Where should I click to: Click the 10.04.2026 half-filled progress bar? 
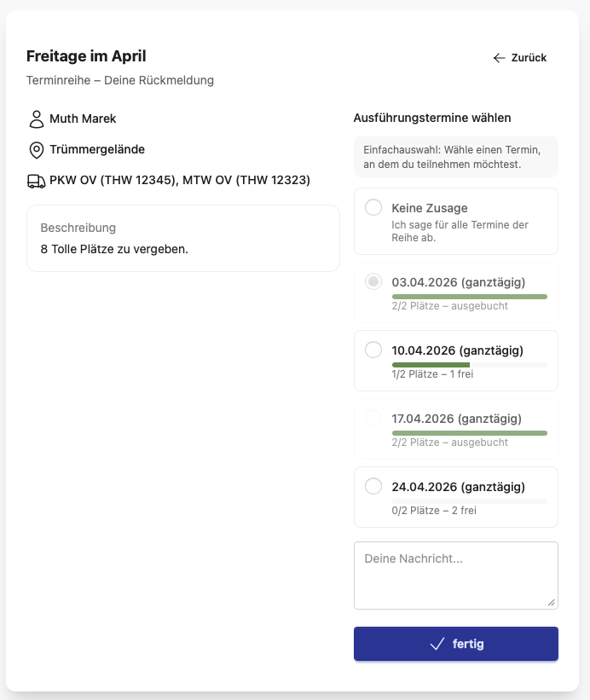[x=470, y=365]
